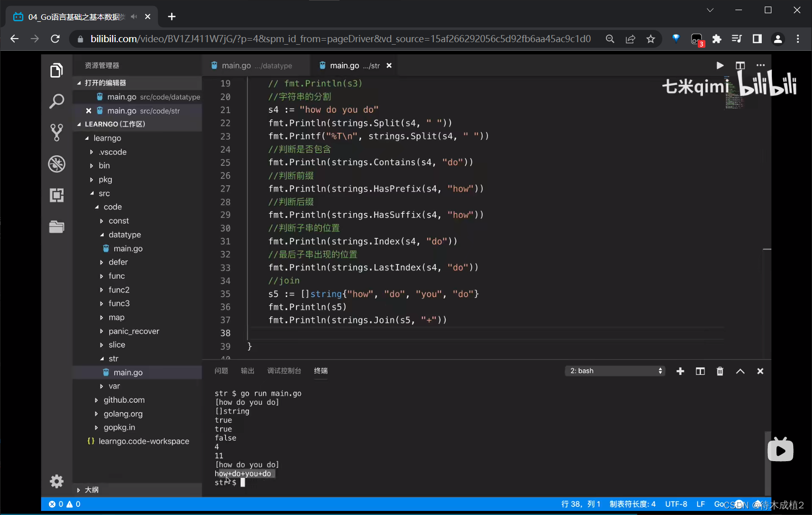
Task: Open the Source Control view
Action: pyautogui.click(x=56, y=133)
